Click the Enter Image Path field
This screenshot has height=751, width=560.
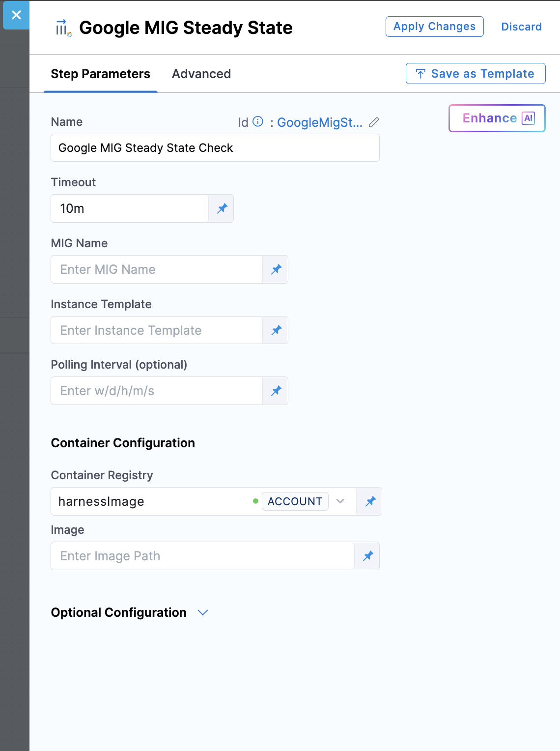tap(202, 556)
